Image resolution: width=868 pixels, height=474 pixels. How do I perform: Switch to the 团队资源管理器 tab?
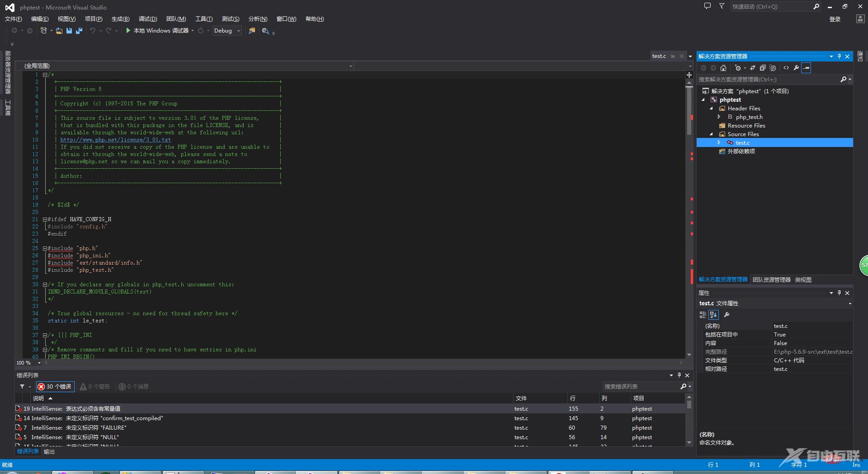(771, 280)
